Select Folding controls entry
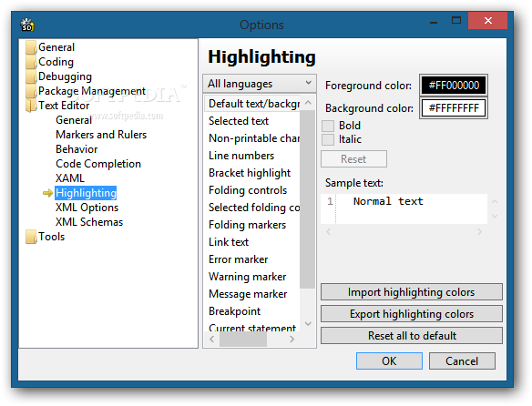This screenshot has width=532, height=406. pos(252,190)
